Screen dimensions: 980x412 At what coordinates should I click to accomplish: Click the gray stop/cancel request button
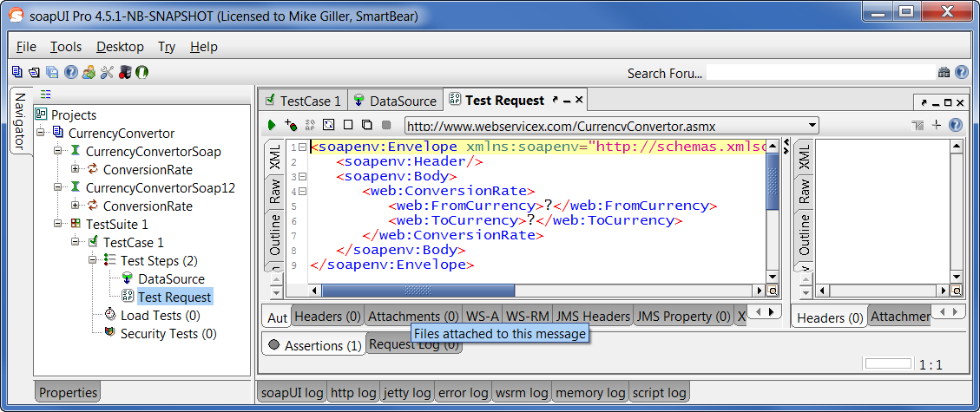click(386, 125)
